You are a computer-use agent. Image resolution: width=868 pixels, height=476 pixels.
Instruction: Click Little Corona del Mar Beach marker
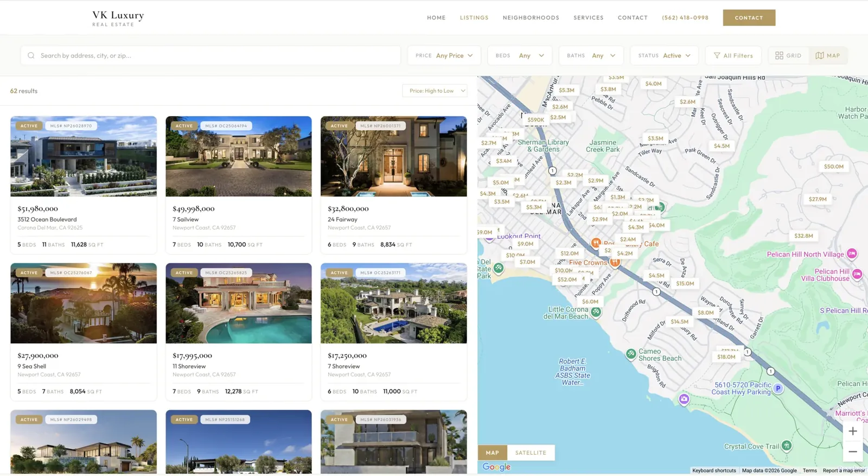pyautogui.click(x=596, y=312)
